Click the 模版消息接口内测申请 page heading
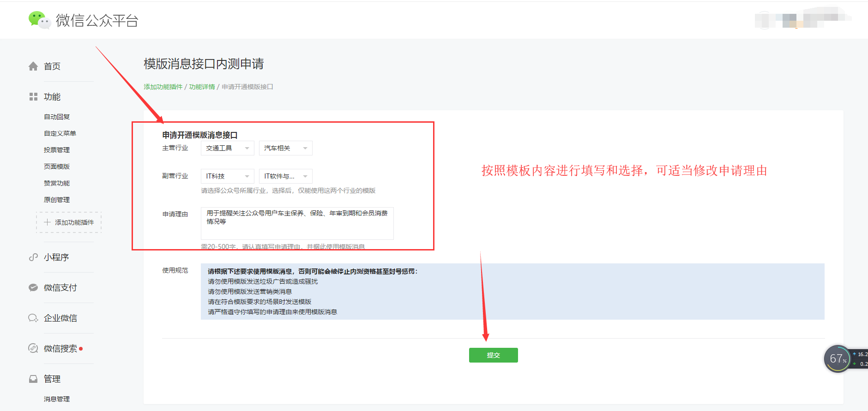Screen dimensions: 868x411 point(204,64)
